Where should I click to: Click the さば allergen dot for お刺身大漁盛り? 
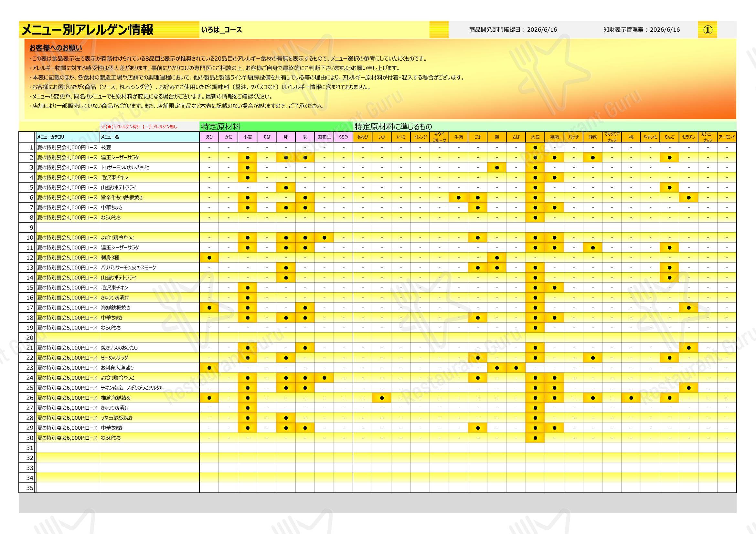pyautogui.click(x=516, y=368)
